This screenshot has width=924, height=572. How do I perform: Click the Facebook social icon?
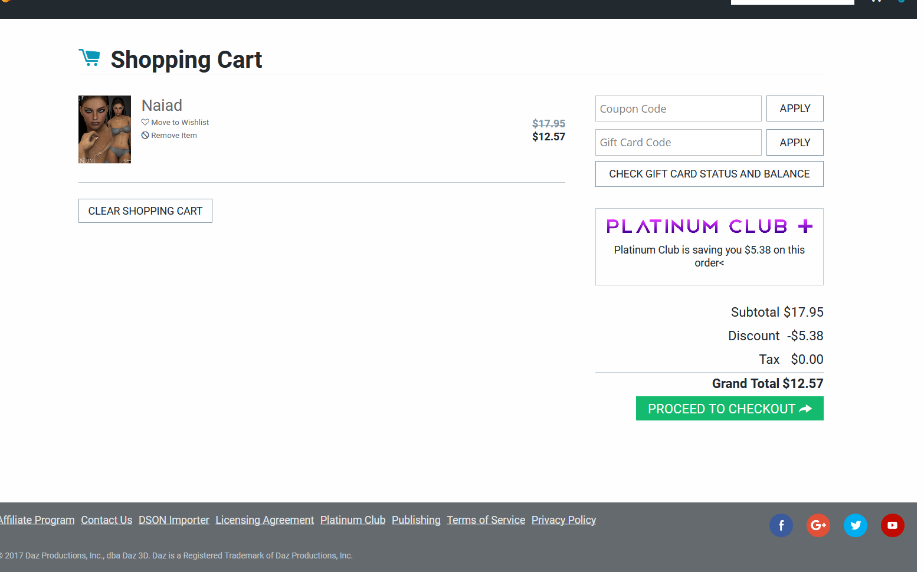[x=781, y=525]
